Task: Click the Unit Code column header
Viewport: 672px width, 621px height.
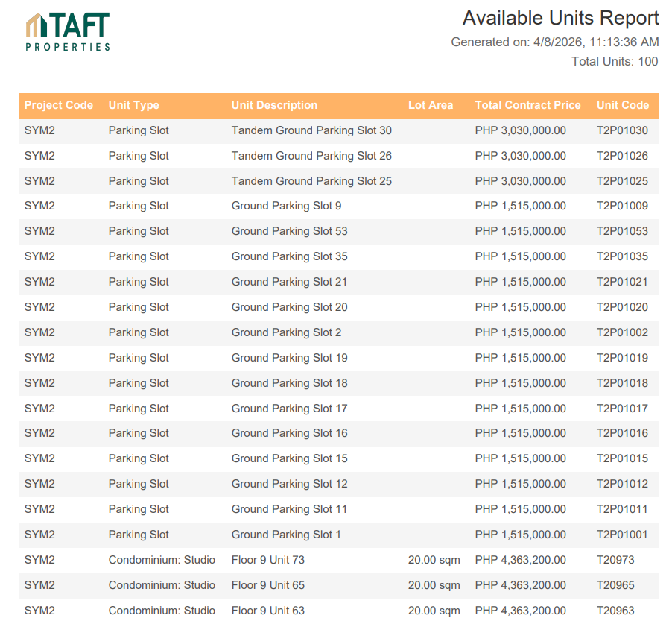Action: [623, 105]
